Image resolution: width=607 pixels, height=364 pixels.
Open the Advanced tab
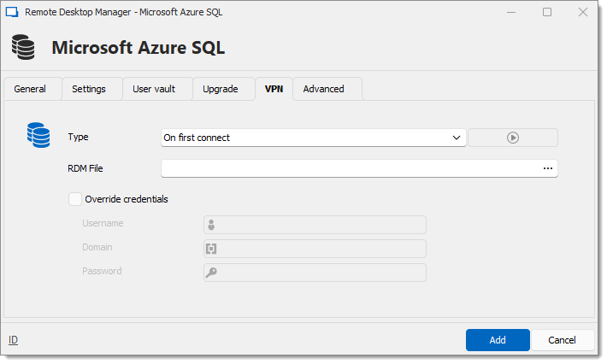(x=324, y=89)
